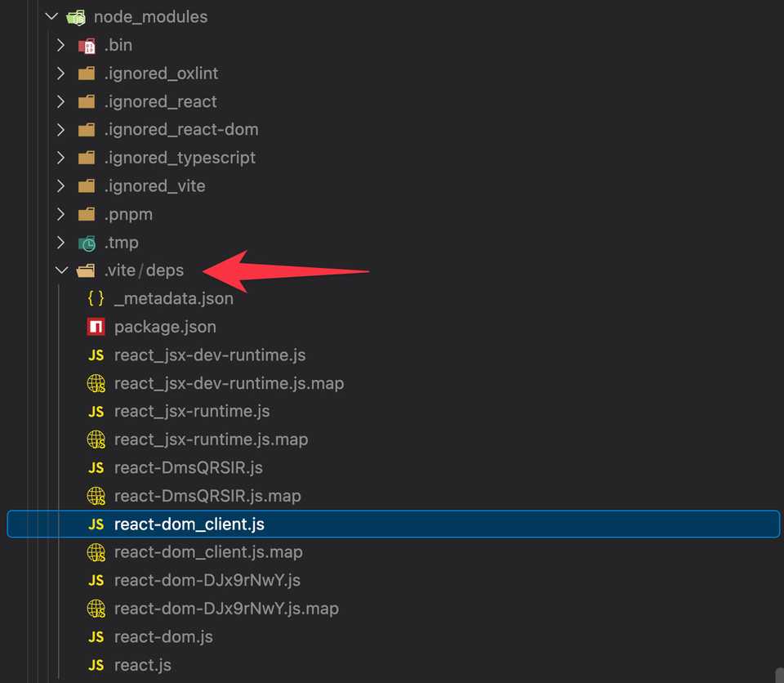This screenshot has height=683, width=784.
Task: Expand the .pnpm folder chevron
Action: coord(60,214)
